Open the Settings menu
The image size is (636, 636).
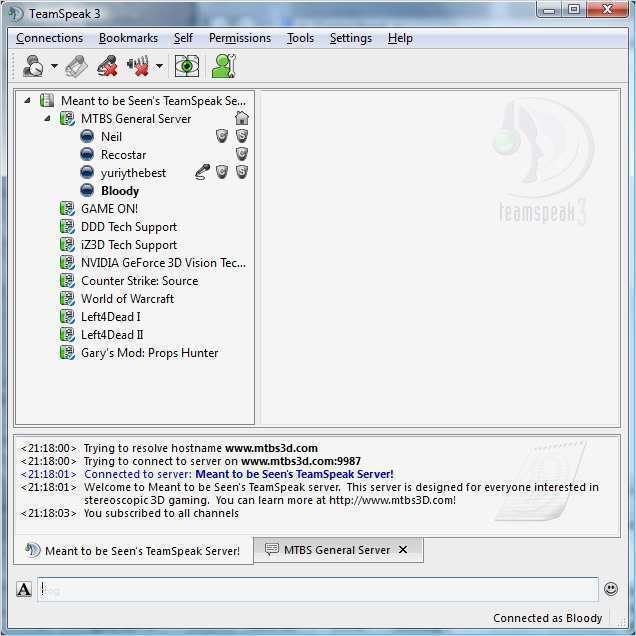coord(350,38)
